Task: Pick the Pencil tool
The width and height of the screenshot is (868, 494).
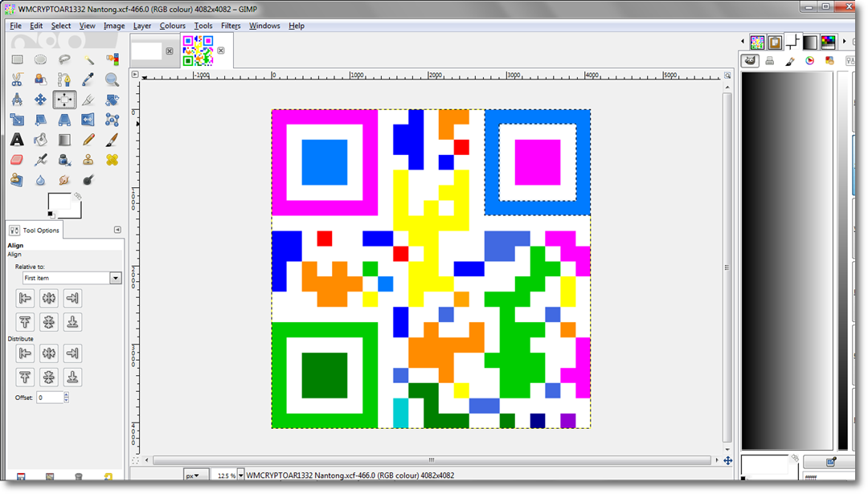Action: pos(88,140)
